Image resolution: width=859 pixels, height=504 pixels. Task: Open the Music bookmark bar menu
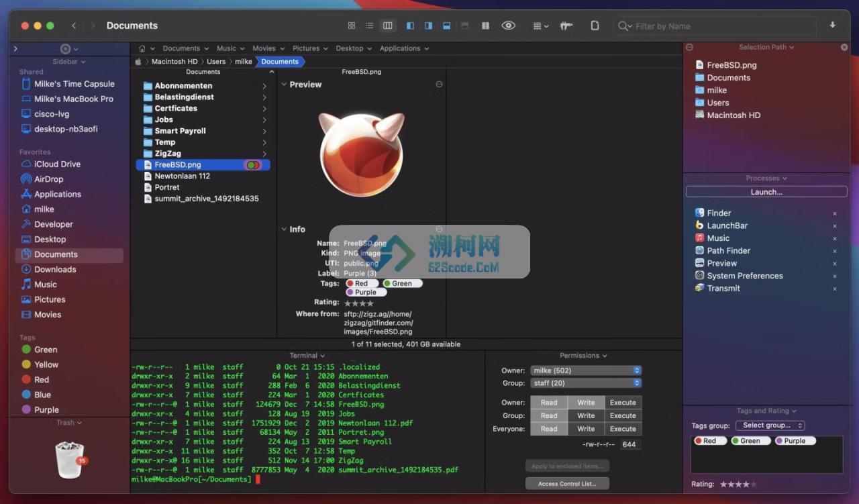click(230, 48)
